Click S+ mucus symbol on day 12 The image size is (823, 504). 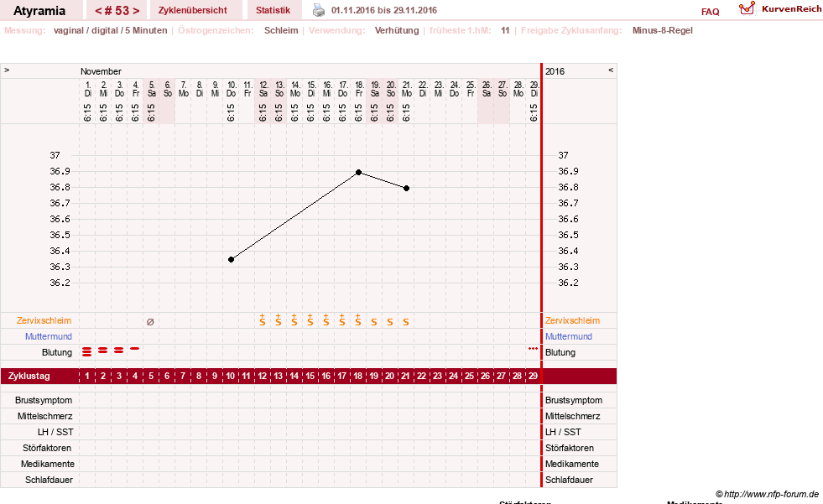[263, 320]
